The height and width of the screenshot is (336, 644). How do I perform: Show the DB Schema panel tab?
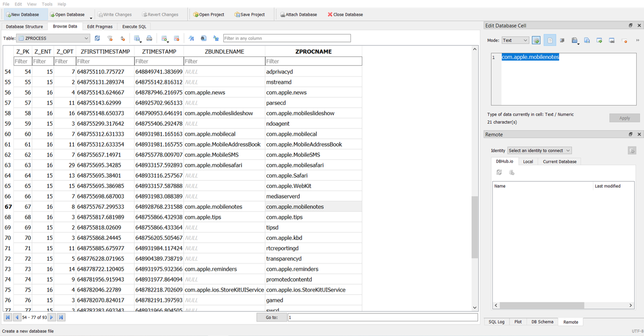[x=542, y=322]
